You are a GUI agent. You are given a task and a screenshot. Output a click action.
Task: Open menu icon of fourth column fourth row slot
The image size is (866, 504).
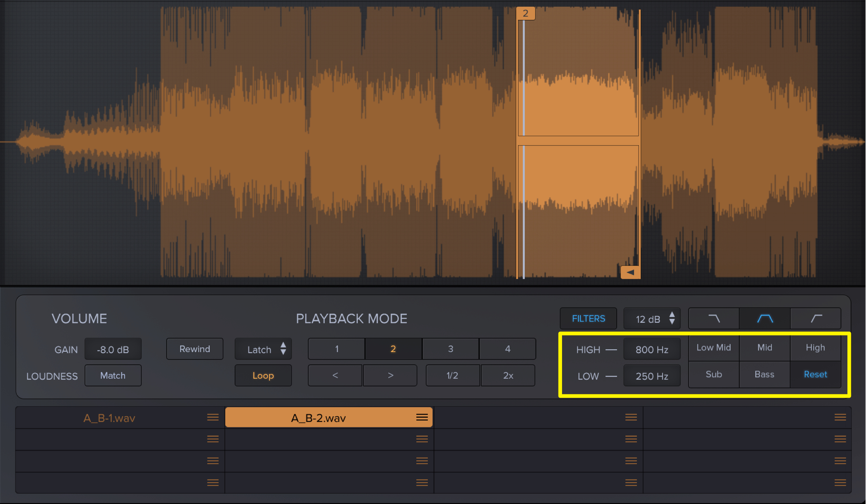(x=840, y=483)
